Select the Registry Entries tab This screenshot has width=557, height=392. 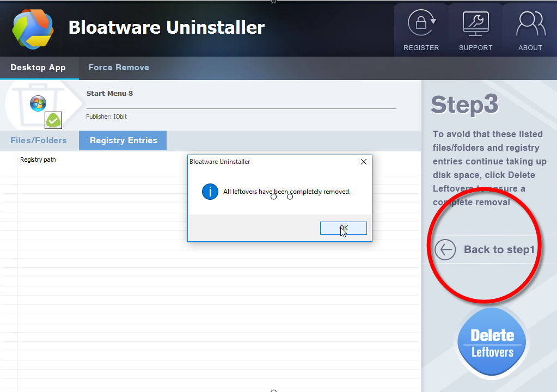123,140
